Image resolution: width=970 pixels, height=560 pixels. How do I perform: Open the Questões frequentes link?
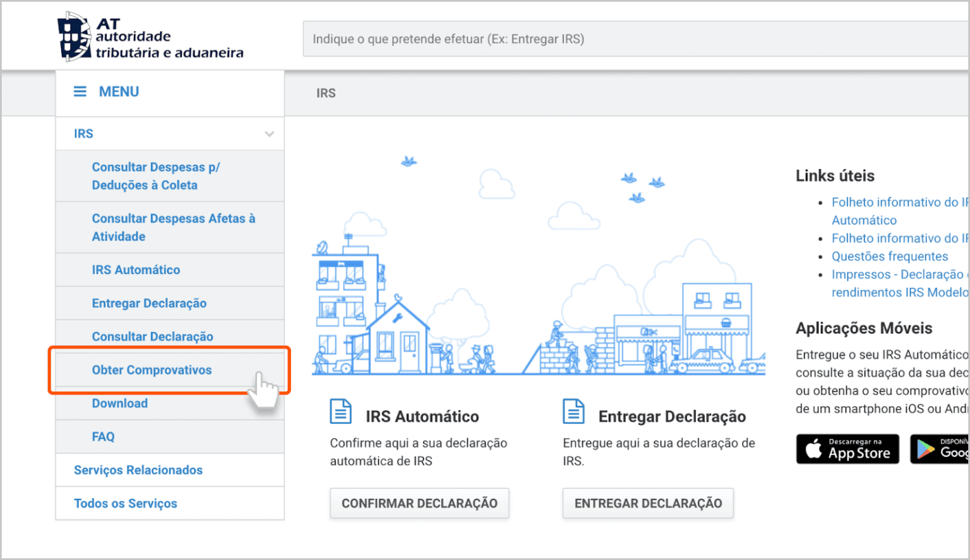click(x=890, y=256)
